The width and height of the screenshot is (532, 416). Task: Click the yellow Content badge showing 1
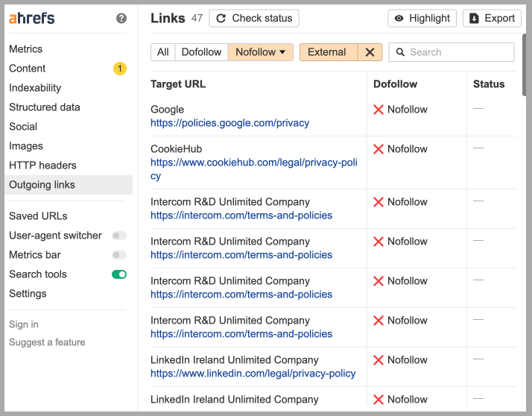click(x=119, y=69)
